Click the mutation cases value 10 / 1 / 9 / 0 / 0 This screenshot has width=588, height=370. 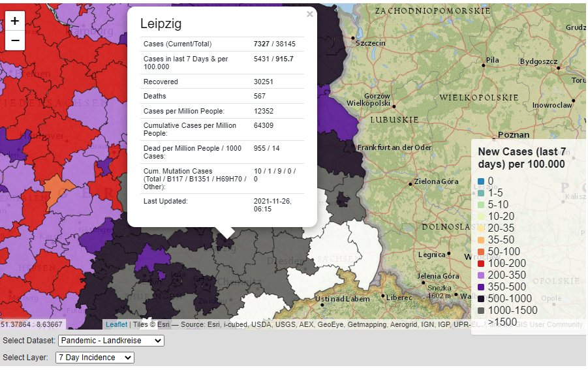275,175
